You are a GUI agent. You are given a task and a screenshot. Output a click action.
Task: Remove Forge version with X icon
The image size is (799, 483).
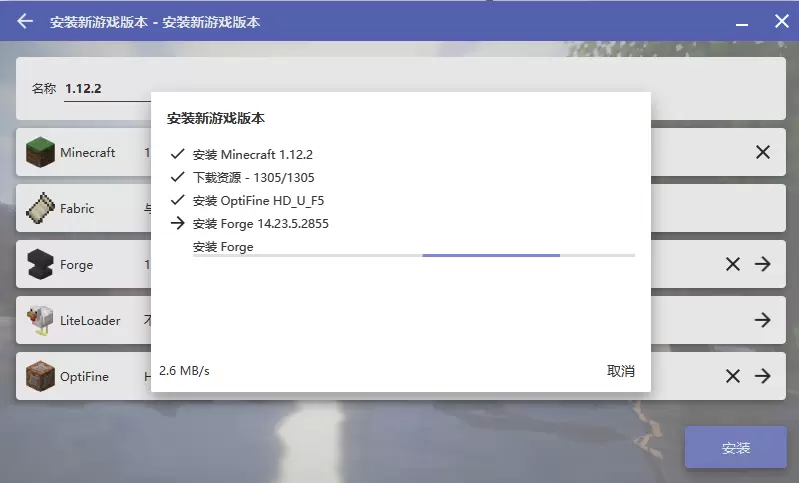(732, 264)
